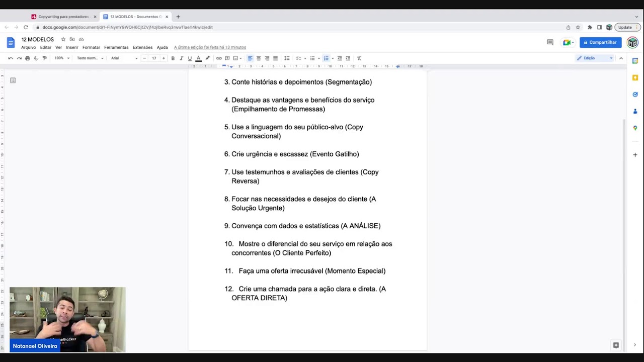Open the last edit history link
This screenshot has height=362, width=644.
click(x=210, y=47)
